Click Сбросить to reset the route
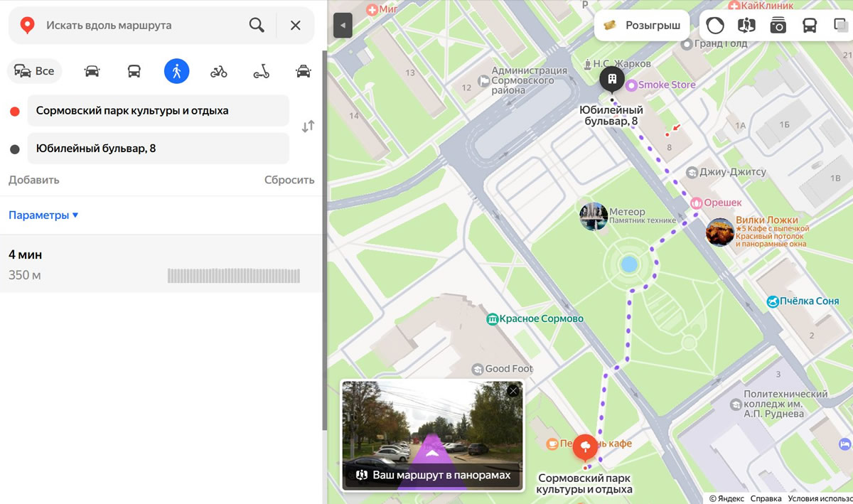 coord(289,180)
